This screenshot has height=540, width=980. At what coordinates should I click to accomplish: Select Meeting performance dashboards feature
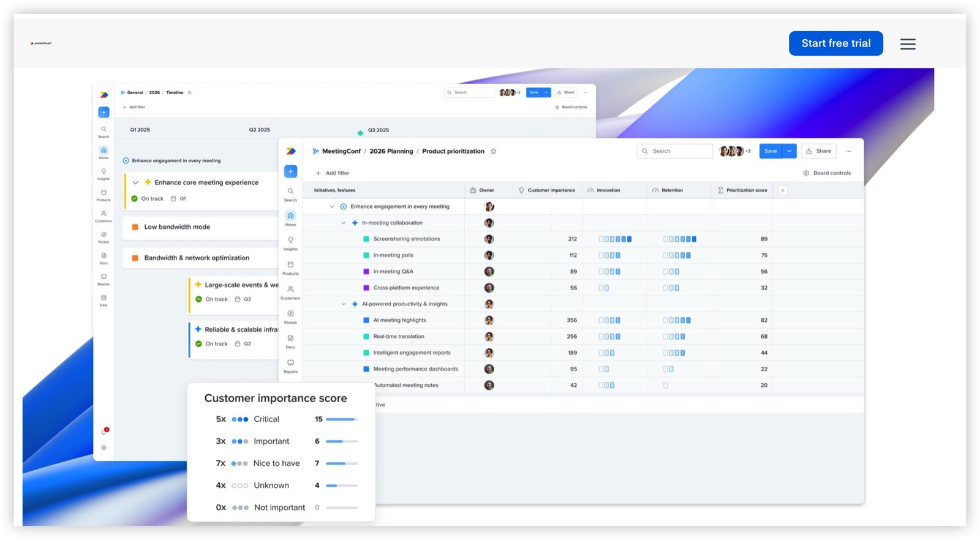415,369
